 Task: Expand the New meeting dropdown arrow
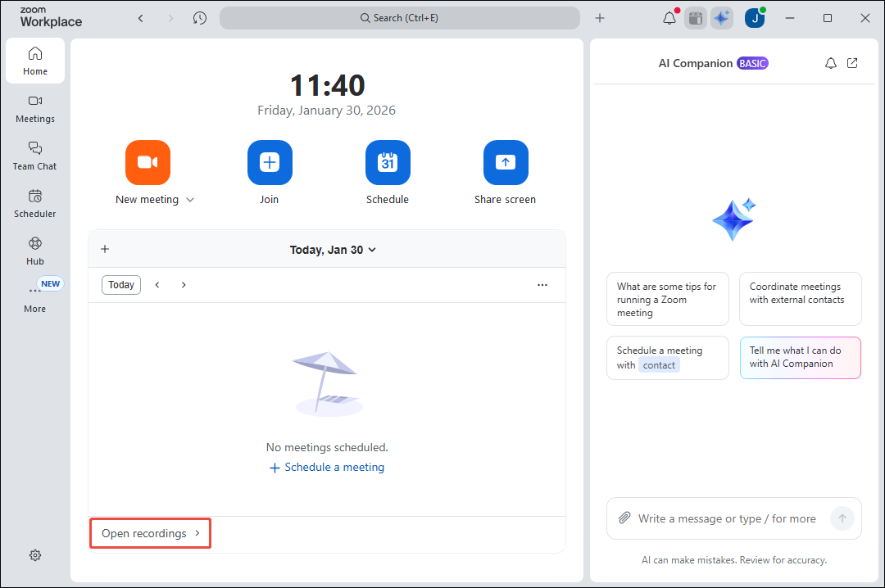(190, 200)
